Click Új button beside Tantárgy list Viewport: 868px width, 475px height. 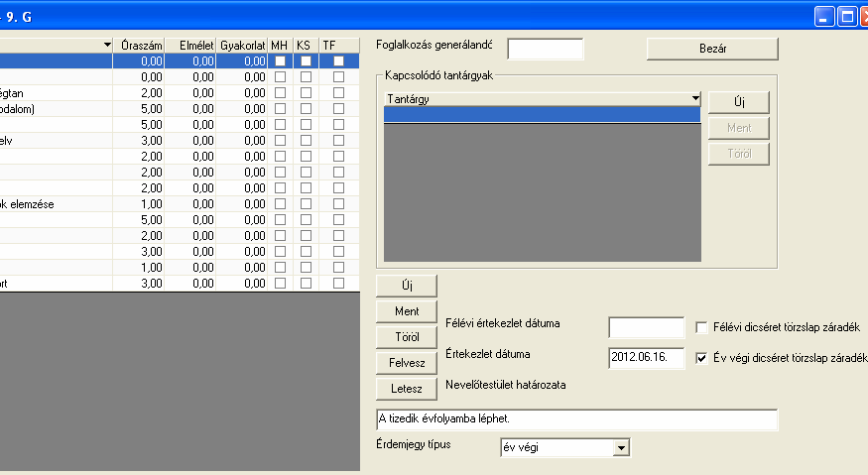pyautogui.click(x=739, y=102)
